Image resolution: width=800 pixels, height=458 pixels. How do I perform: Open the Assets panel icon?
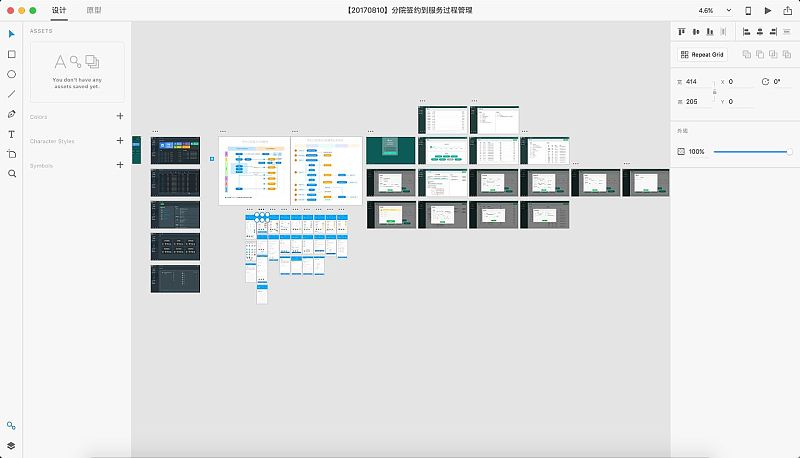(11, 426)
